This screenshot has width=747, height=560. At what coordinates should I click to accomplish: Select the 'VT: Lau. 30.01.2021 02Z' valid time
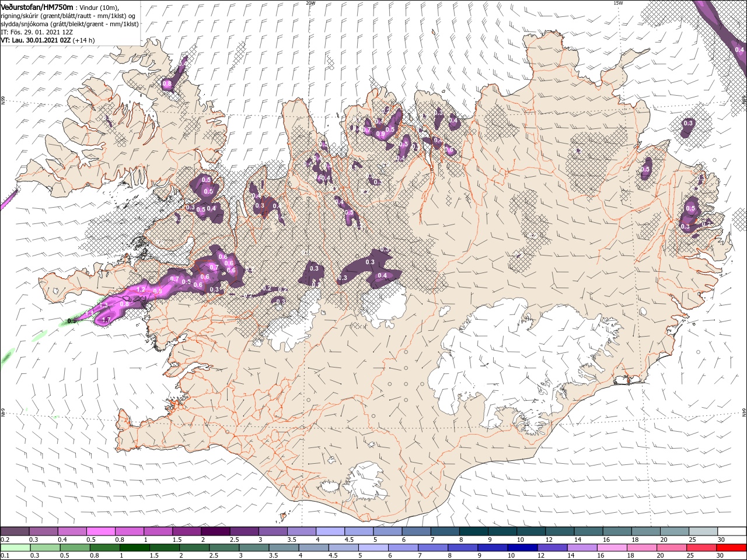[36, 40]
